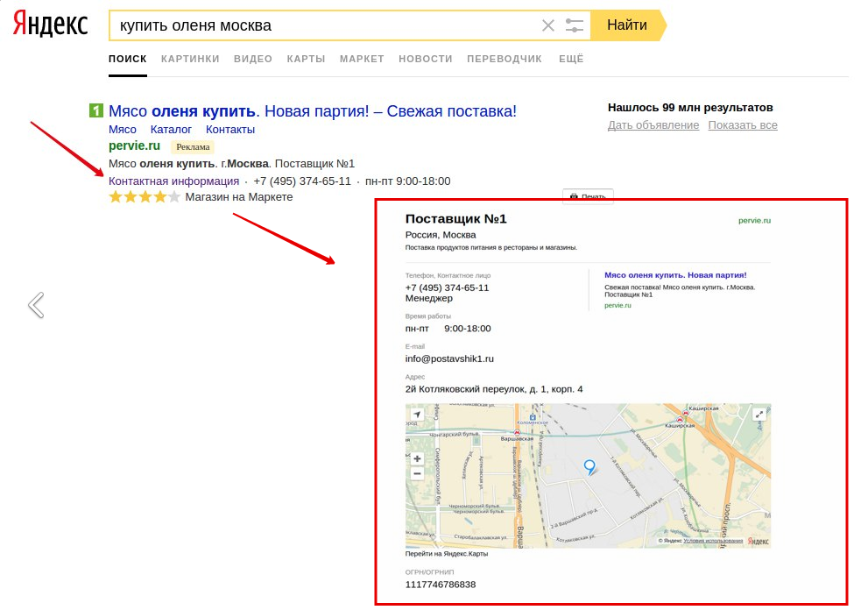Open the Каталог sitelink

tap(171, 129)
